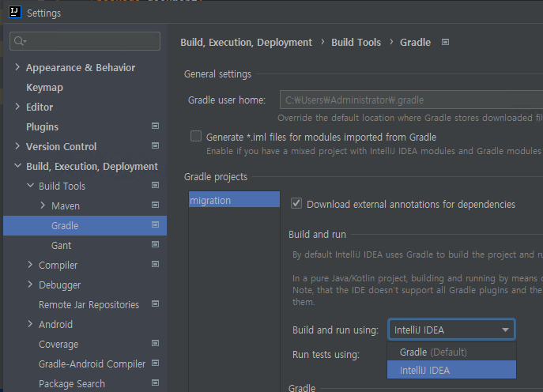Open Build and run using dropdown
This screenshot has height=392, width=543.
[451, 330]
